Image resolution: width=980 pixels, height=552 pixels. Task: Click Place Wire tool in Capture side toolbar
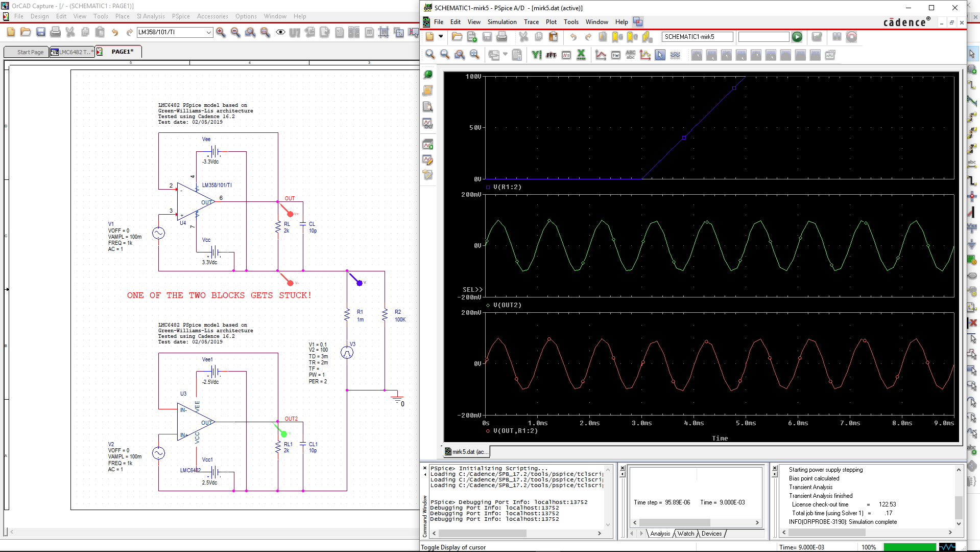point(972,85)
